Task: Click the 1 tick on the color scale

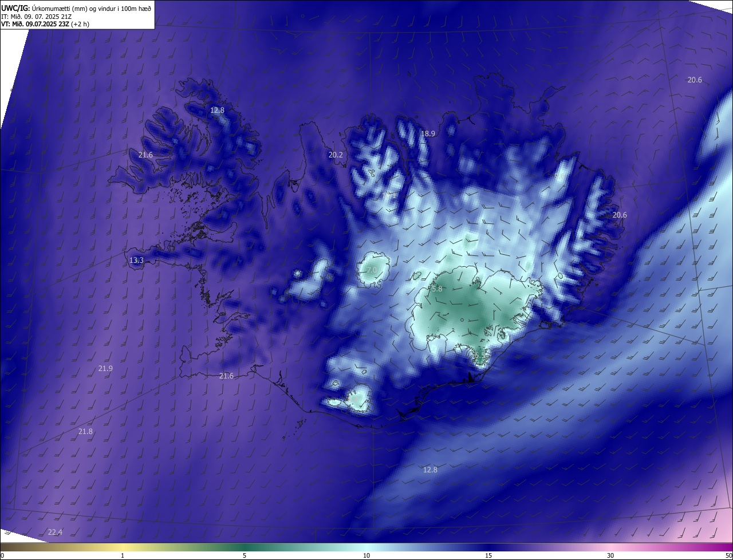Action: tap(123, 555)
